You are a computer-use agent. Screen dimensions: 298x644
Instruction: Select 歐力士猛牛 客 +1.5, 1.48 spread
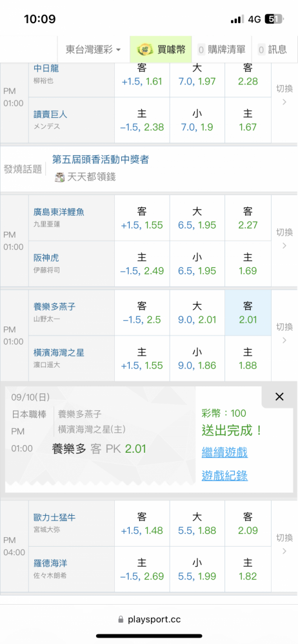[x=142, y=524]
